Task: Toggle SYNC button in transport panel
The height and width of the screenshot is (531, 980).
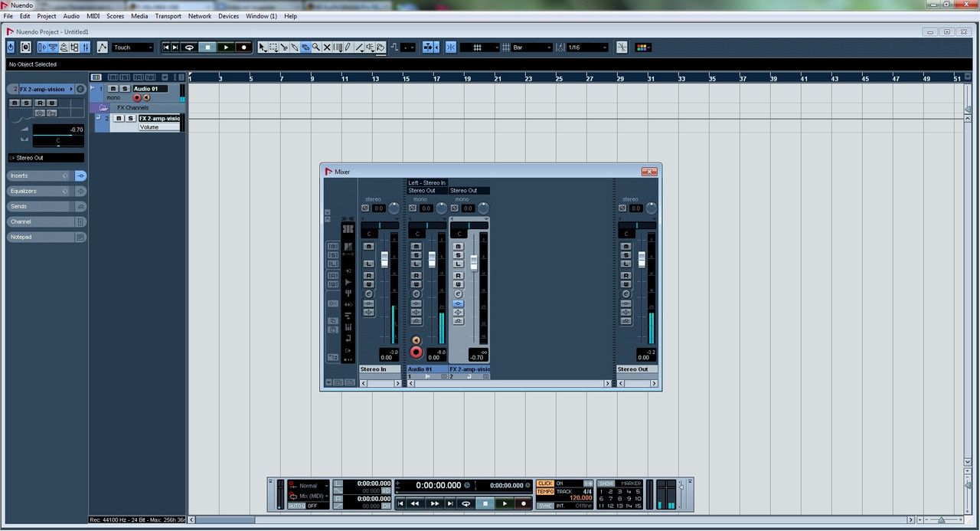Action: pos(545,506)
